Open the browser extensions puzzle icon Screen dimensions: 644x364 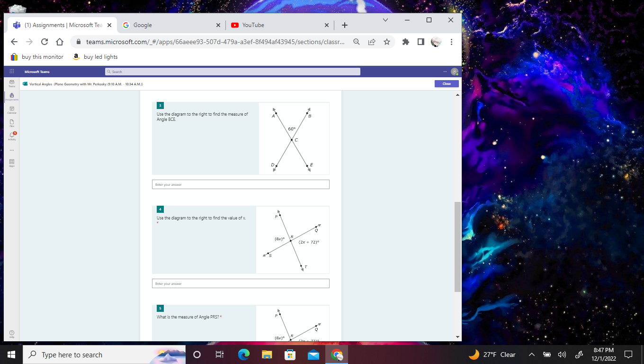click(x=405, y=42)
